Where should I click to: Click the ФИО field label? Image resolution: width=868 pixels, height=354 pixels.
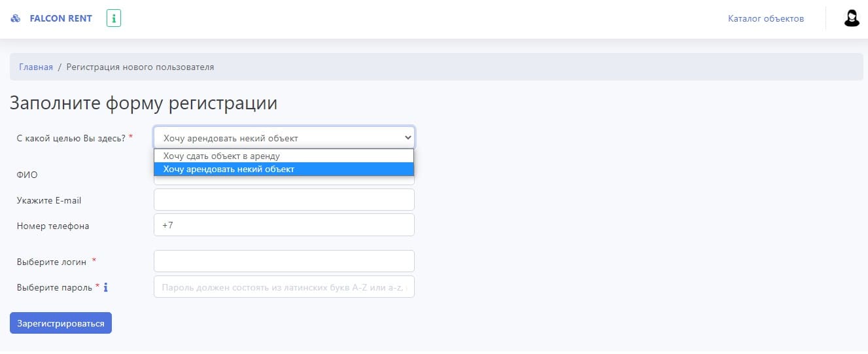pos(27,175)
